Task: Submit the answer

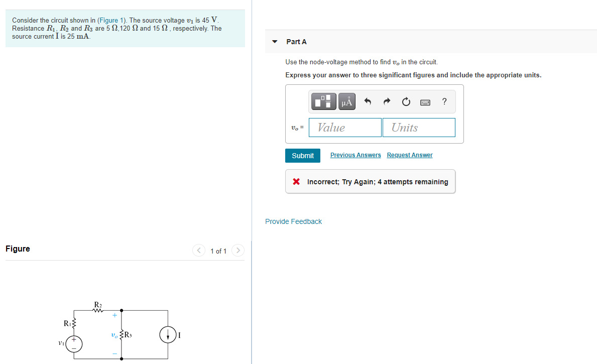Action: pyautogui.click(x=303, y=155)
